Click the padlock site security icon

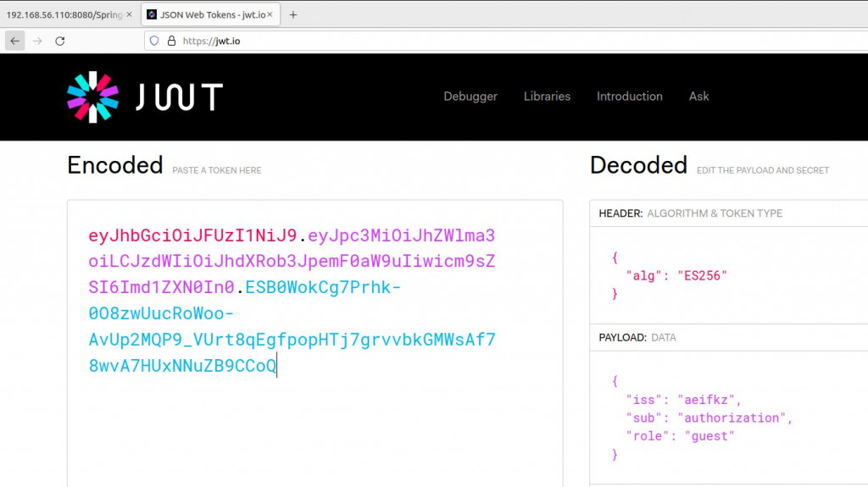click(171, 41)
